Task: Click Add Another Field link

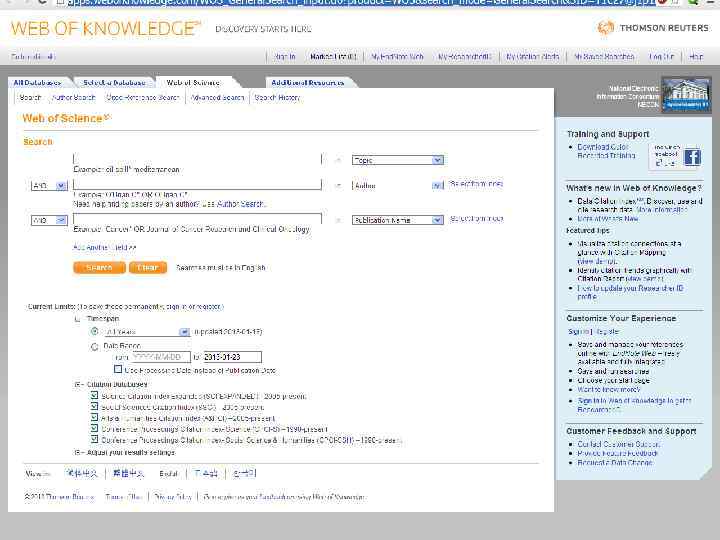Action: coord(105,247)
